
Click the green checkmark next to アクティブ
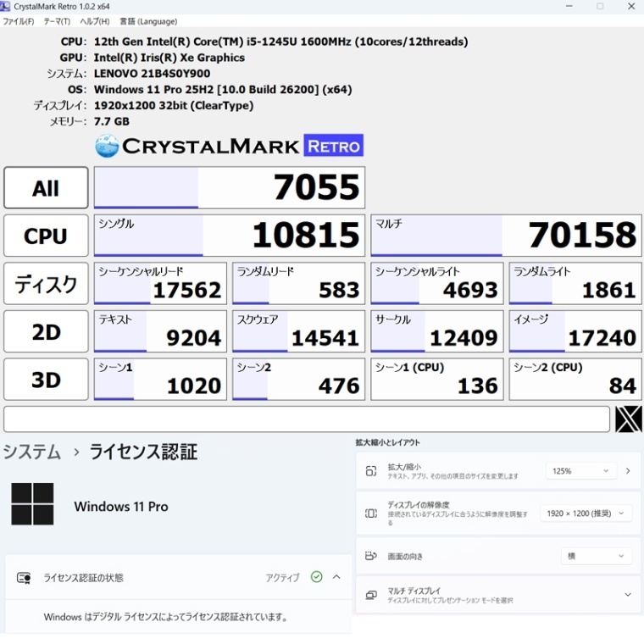tap(316, 577)
